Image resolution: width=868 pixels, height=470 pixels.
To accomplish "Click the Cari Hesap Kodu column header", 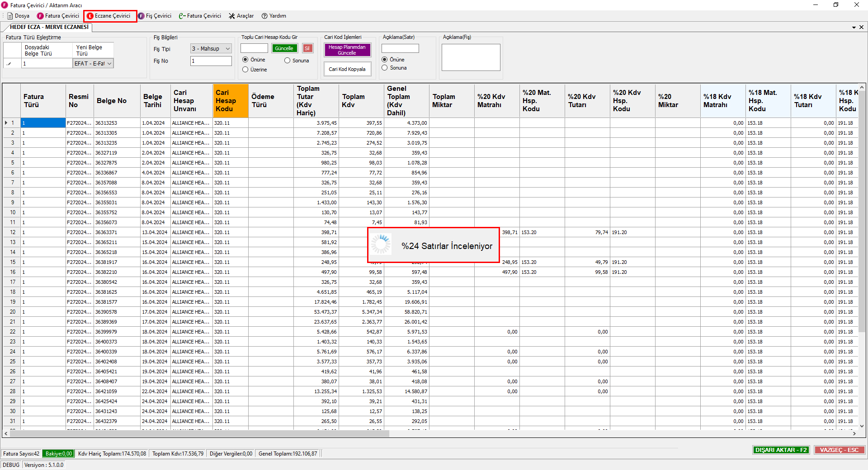I will (x=231, y=101).
